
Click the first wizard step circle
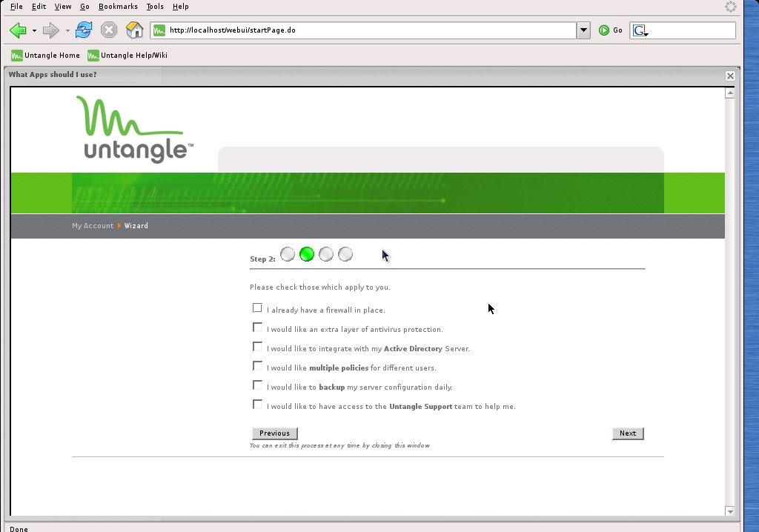[x=288, y=254]
